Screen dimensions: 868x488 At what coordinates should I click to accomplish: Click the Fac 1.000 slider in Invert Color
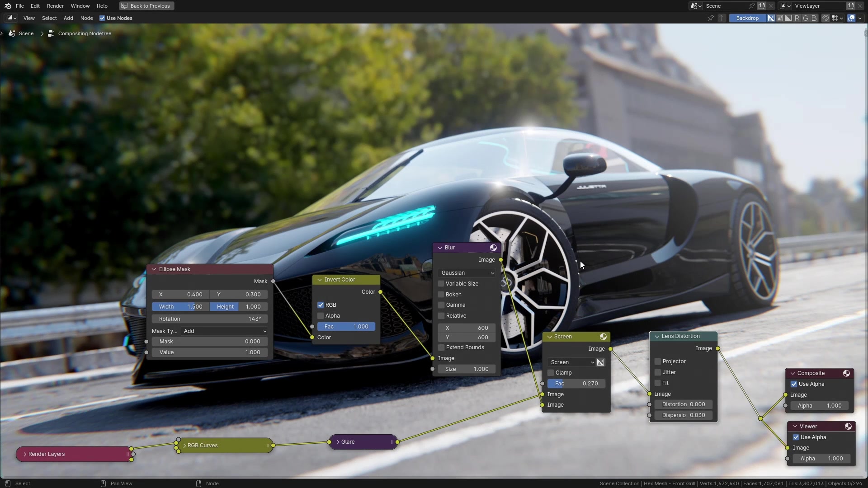346,327
